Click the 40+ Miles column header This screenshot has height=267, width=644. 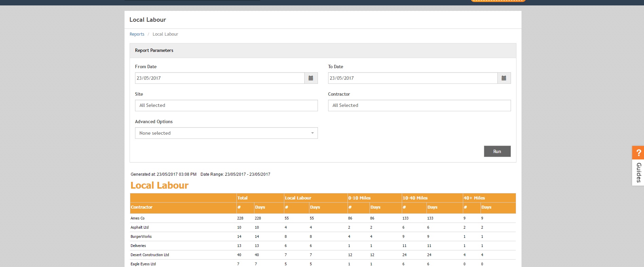474,198
